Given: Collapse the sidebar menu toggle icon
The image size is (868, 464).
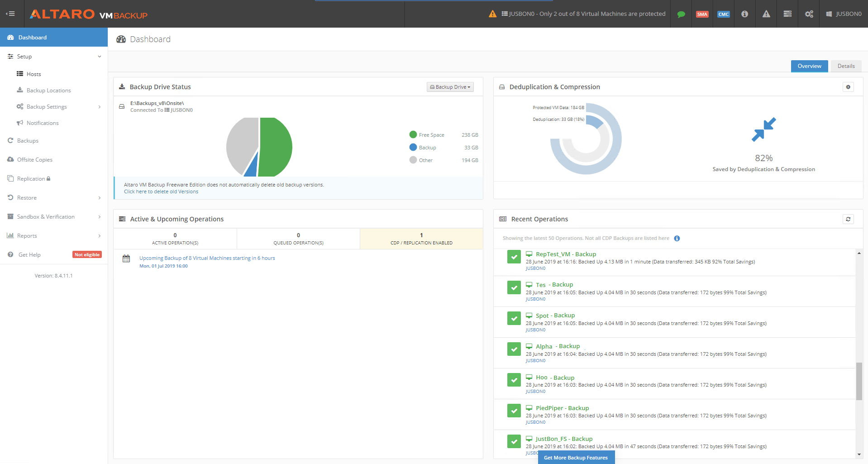Looking at the screenshot, I should (x=10, y=14).
